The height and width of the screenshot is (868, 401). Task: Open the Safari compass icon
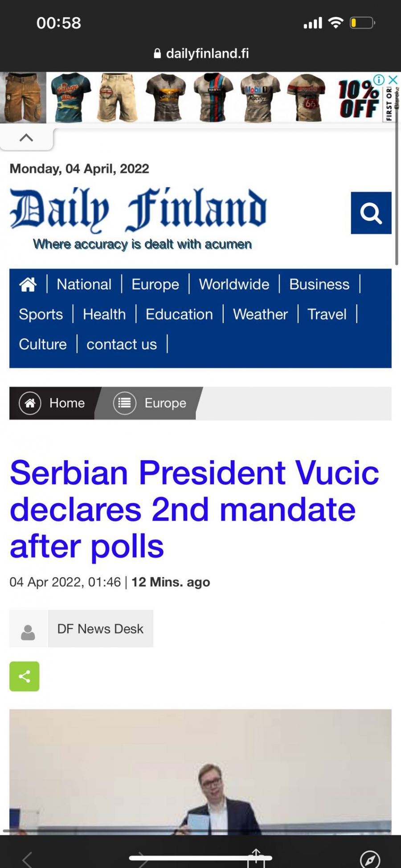point(370,859)
